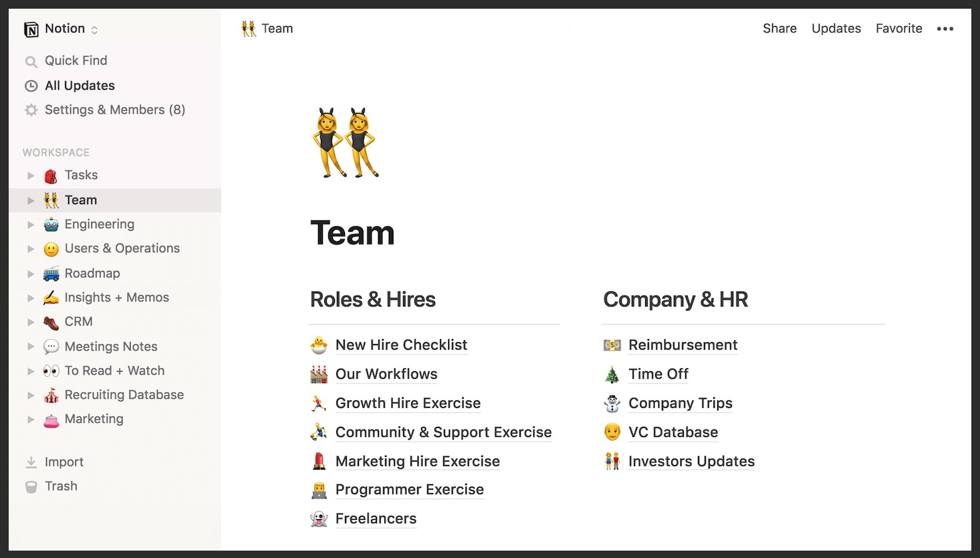Expand the Recruiting Database tree arrow

[x=31, y=395]
